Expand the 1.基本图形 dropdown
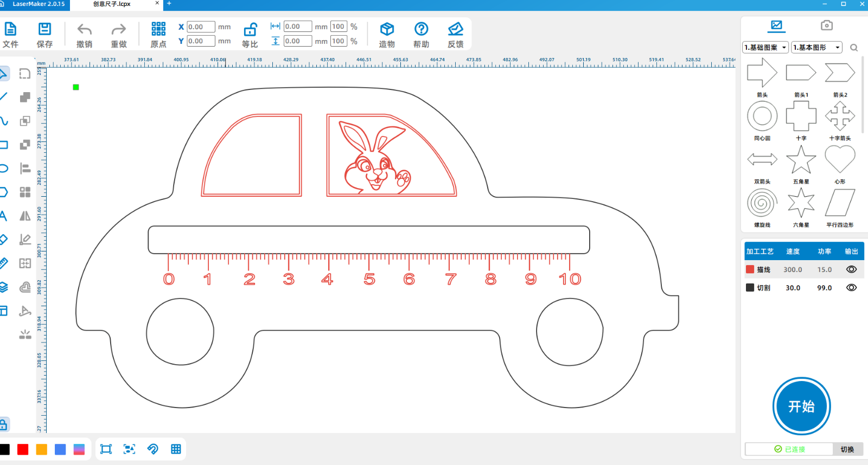868x465 pixels. 816,48
